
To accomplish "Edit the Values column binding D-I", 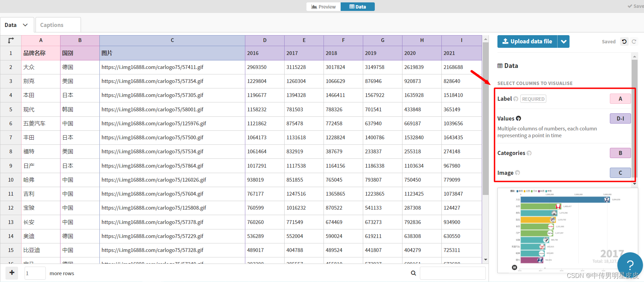I will [620, 118].
